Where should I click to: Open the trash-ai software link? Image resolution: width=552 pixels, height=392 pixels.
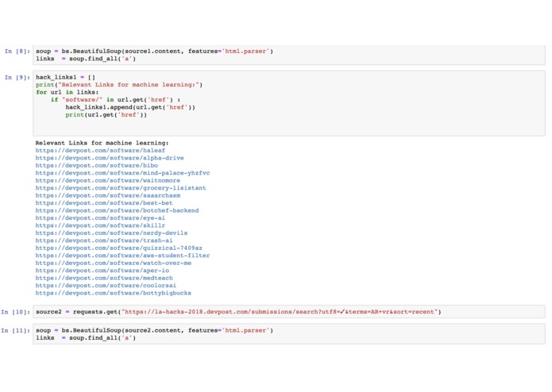coord(104,240)
